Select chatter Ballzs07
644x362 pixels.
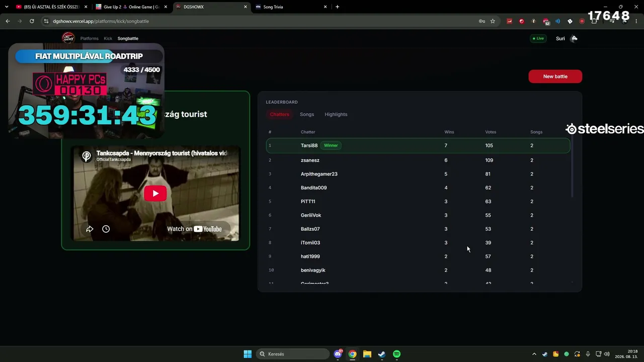pyautogui.click(x=310, y=229)
